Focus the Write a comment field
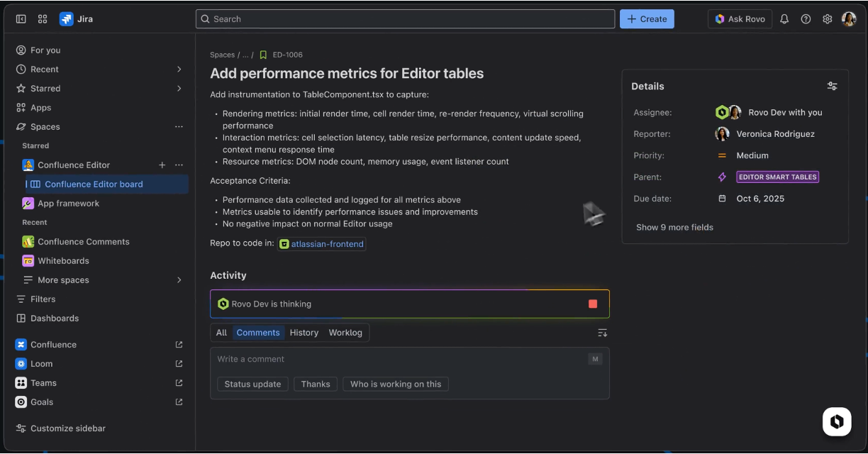 coord(397,360)
